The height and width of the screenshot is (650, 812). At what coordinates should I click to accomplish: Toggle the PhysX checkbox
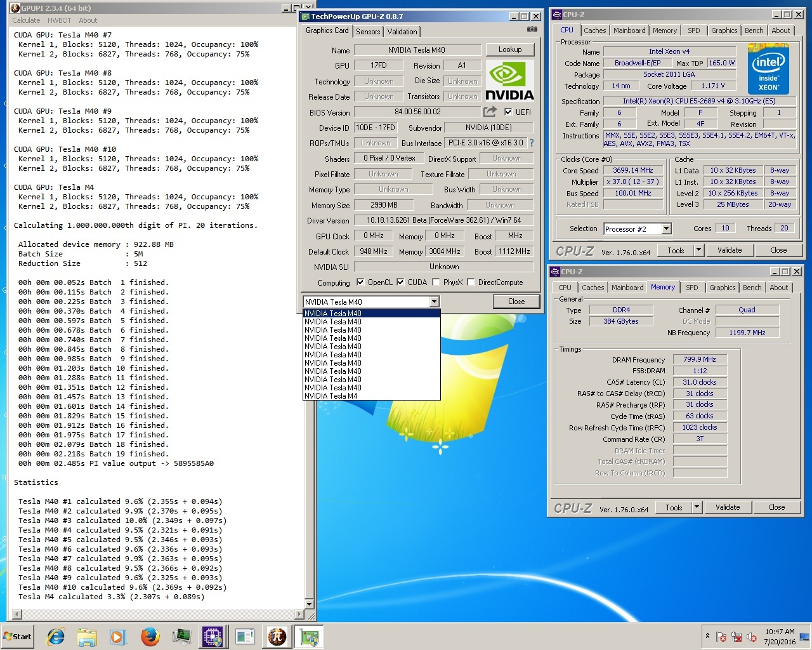tap(436, 282)
